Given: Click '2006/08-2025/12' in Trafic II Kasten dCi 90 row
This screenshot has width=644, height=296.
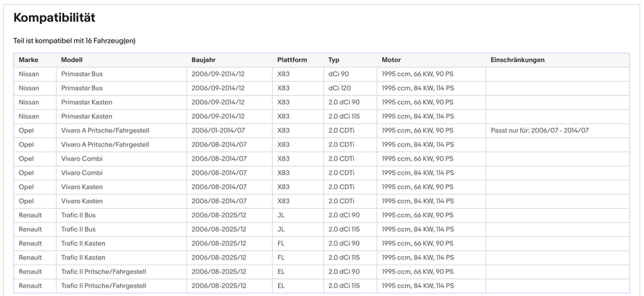Looking at the screenshot, I should (x=219, y=243).
